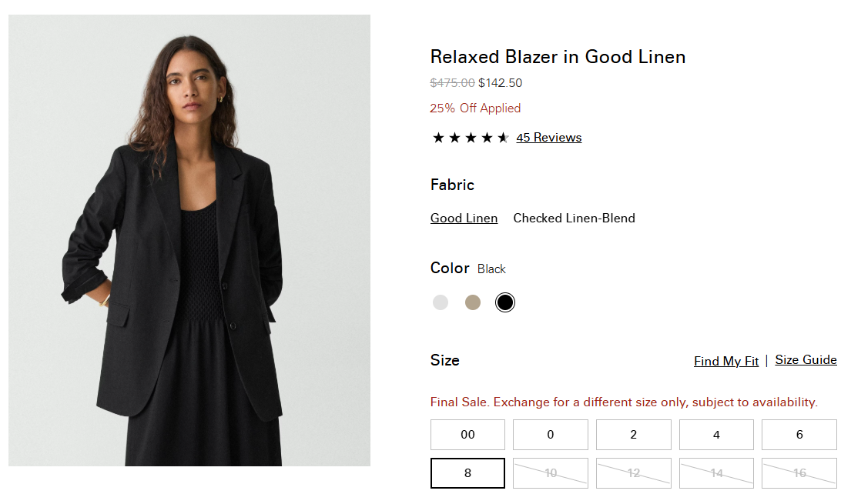This screenshot has height=504, width=851.
Task: Click the crossed-out size 12 box
Action: pyautogui.click(x=633, y=473)
